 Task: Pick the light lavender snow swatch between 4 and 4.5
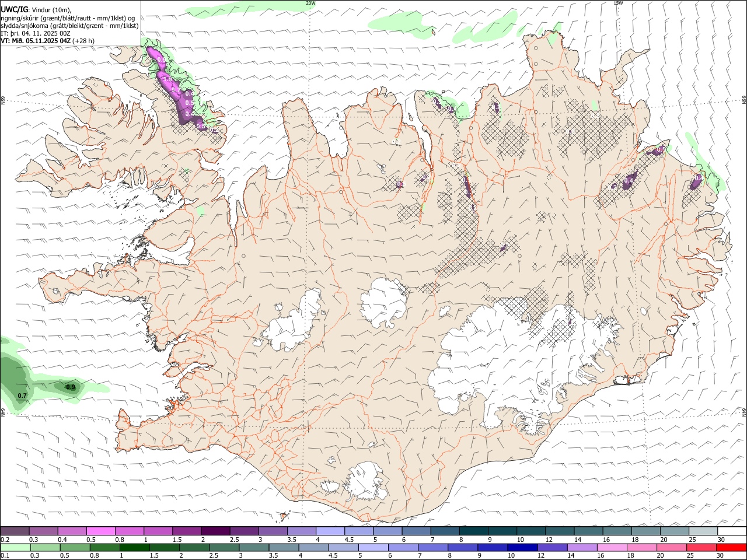[x=330, y=531]
